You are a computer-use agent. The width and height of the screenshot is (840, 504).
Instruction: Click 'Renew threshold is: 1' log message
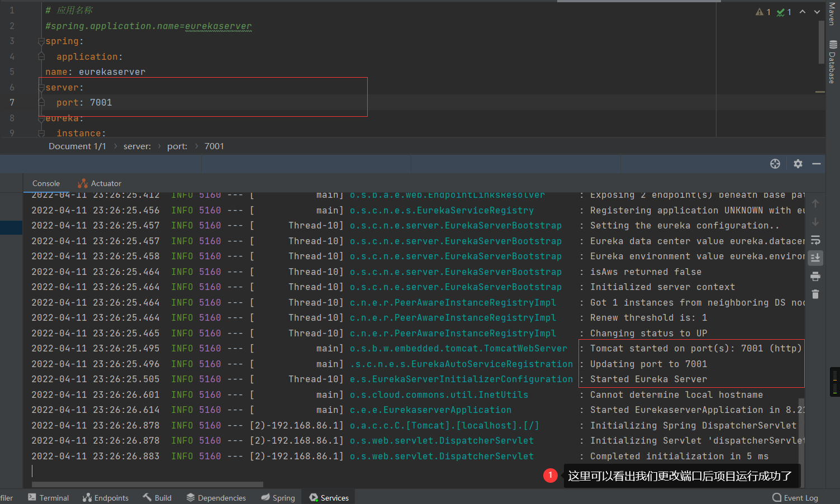point(648,317)
